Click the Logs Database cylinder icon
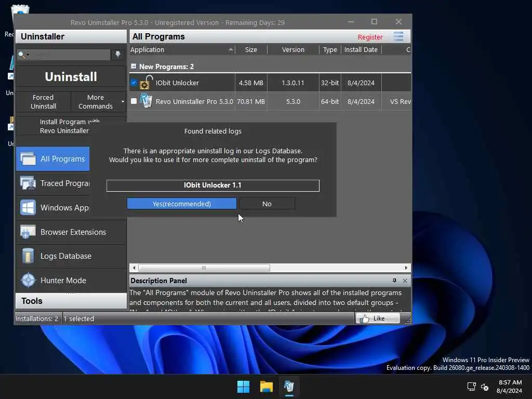532x399 pixels. point(28,256)
